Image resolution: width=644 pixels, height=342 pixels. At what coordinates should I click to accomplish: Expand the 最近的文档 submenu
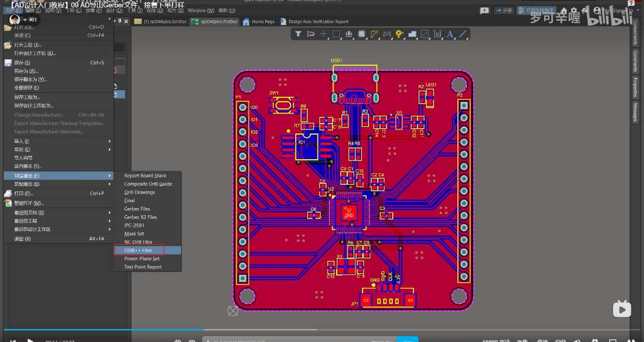click(x=58, y=213)
